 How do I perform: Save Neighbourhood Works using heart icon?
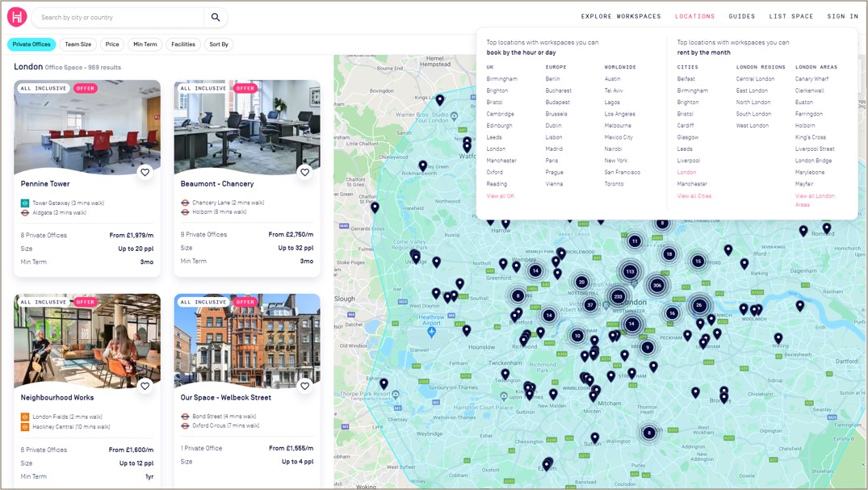[x=145, y=386]
